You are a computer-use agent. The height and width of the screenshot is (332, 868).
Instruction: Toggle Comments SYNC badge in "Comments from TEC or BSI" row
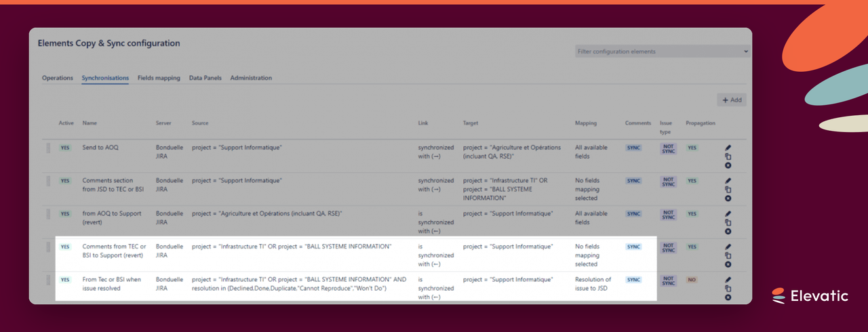[x=633, y=247]
